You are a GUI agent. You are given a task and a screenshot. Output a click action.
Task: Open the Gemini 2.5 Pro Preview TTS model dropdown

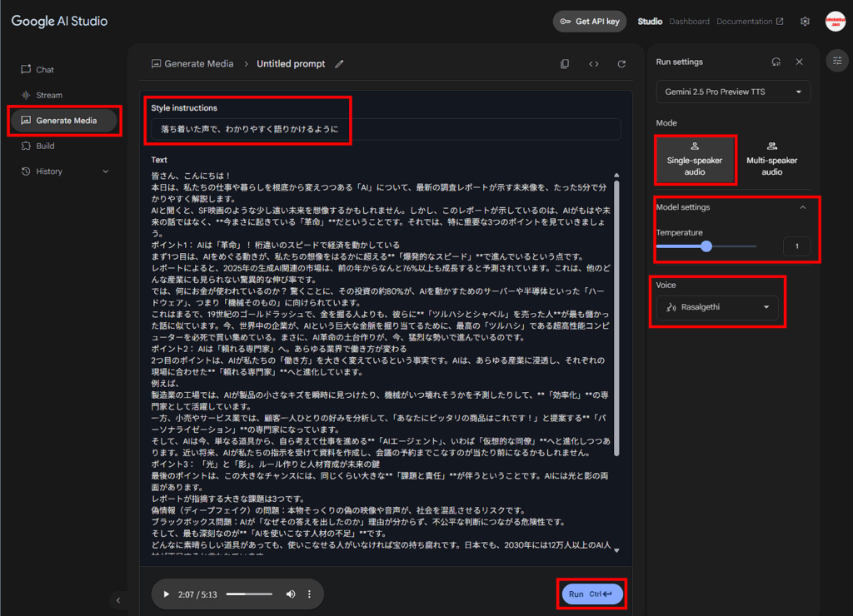[x=733, y=92]
